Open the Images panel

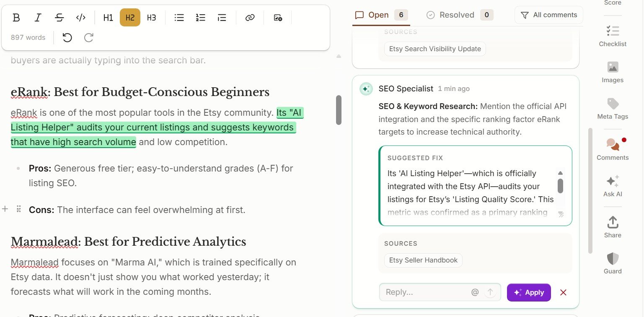coord(613,72)
